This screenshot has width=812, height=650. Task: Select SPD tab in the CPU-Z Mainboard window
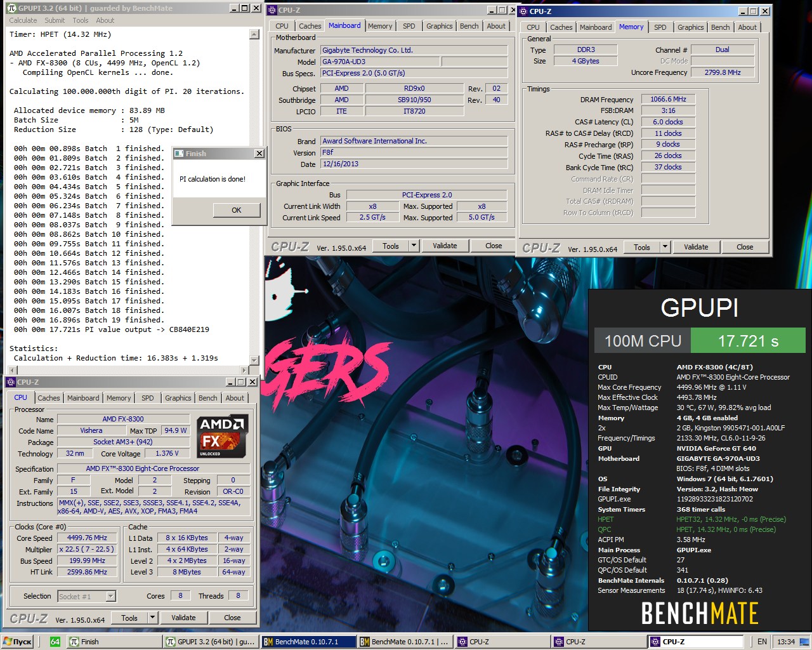[x=409, y=26]
